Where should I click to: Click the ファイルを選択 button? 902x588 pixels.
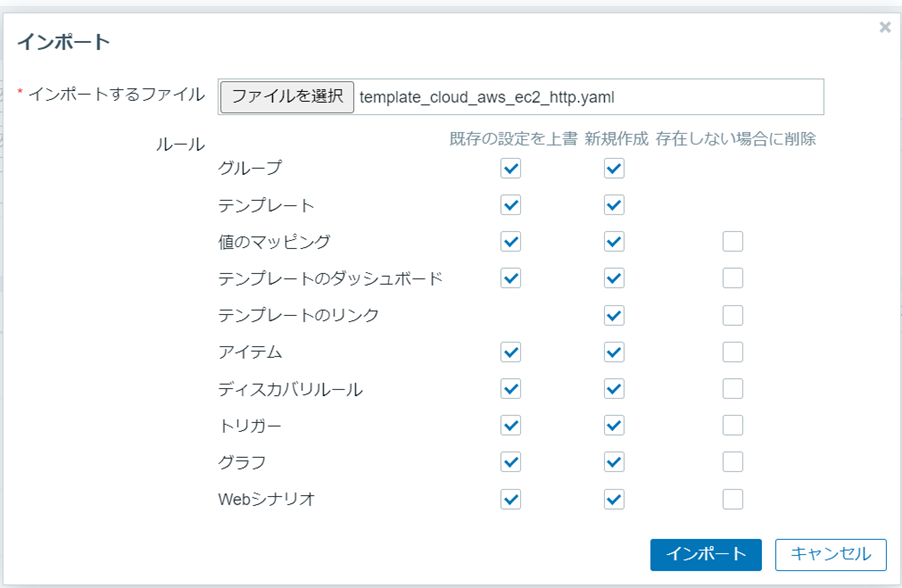click(287, 97)
